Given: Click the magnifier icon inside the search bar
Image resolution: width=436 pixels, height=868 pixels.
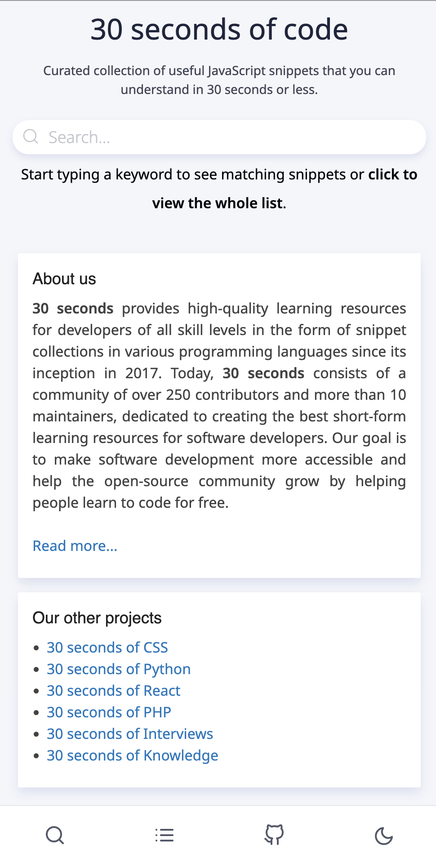Looking at the screenshot, I should (x=31, y=136).
